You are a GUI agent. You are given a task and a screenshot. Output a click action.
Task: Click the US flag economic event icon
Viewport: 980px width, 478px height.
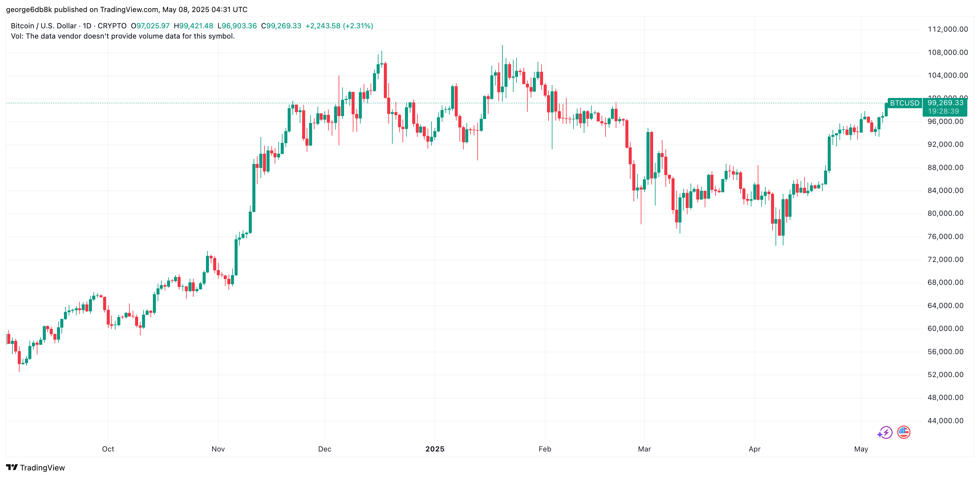coord(903,432)
